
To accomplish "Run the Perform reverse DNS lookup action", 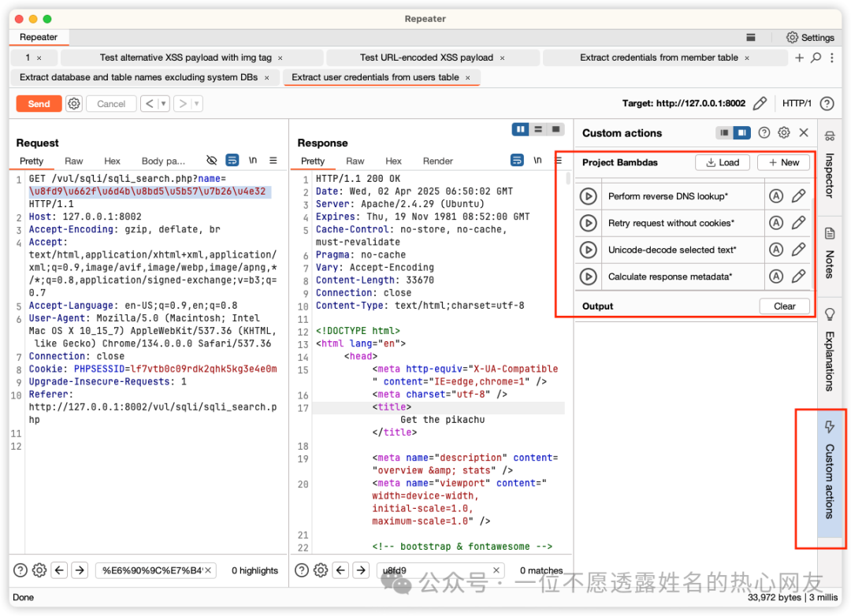I will 588,196.
